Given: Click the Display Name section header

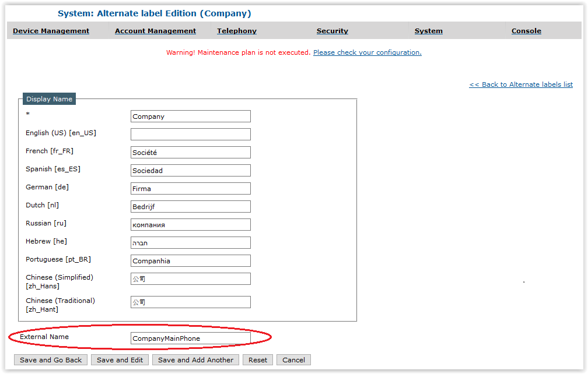Looking at the screenshot, I should (49, 99).
